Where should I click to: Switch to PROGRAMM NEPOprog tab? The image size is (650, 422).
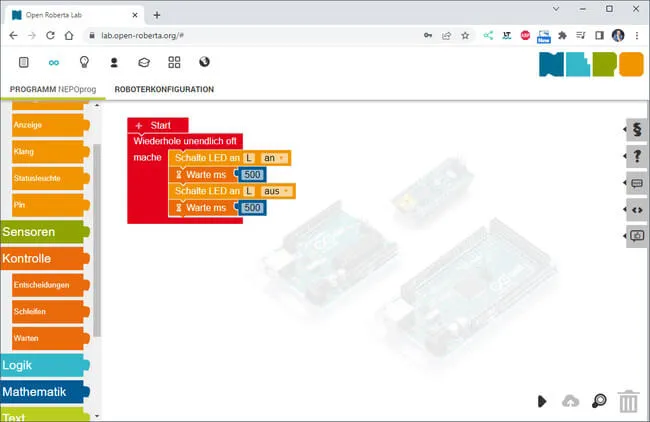(53, 89)
